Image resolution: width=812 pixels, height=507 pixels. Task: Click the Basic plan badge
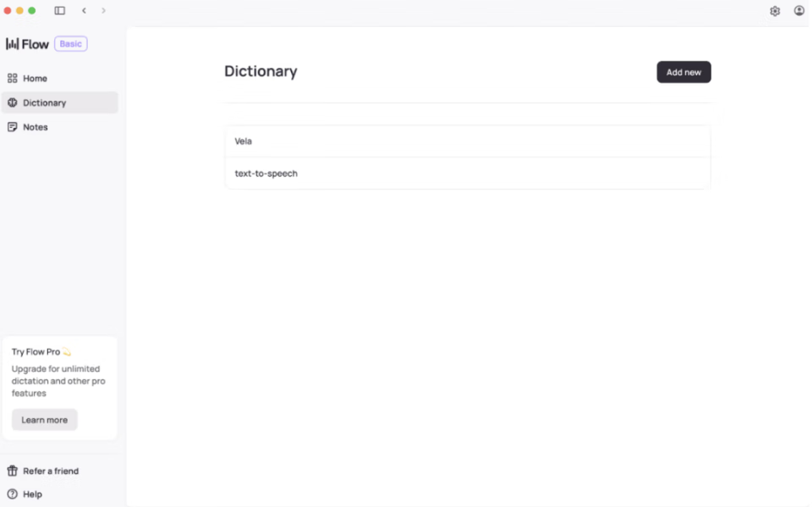pos(70,43)
